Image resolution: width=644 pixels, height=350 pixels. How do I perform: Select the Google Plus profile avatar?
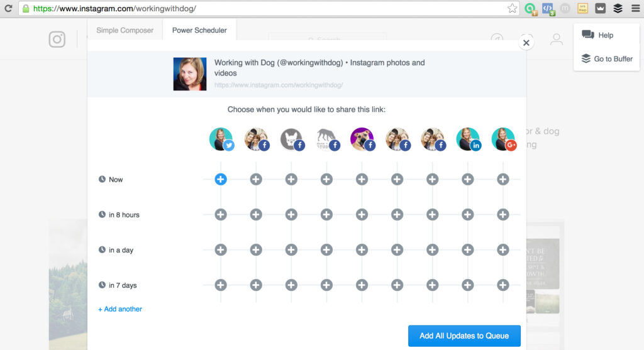click(x=504, y=139)
